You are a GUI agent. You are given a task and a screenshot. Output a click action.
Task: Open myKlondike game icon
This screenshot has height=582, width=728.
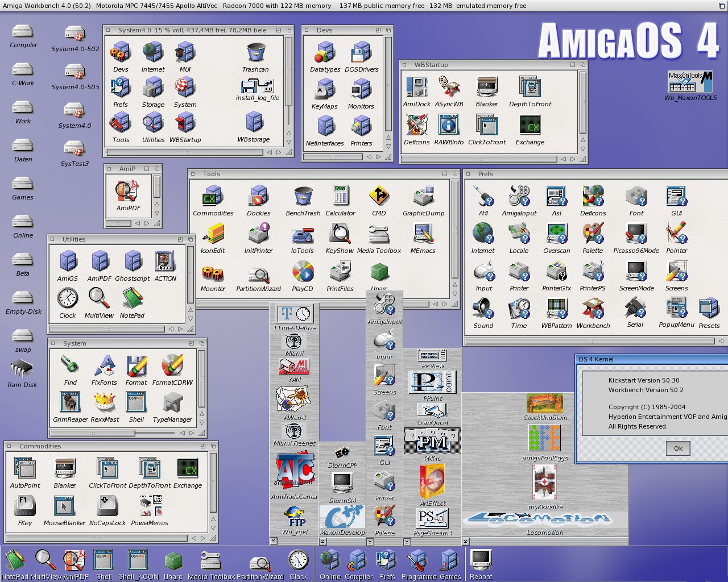(x=545, y=482)
